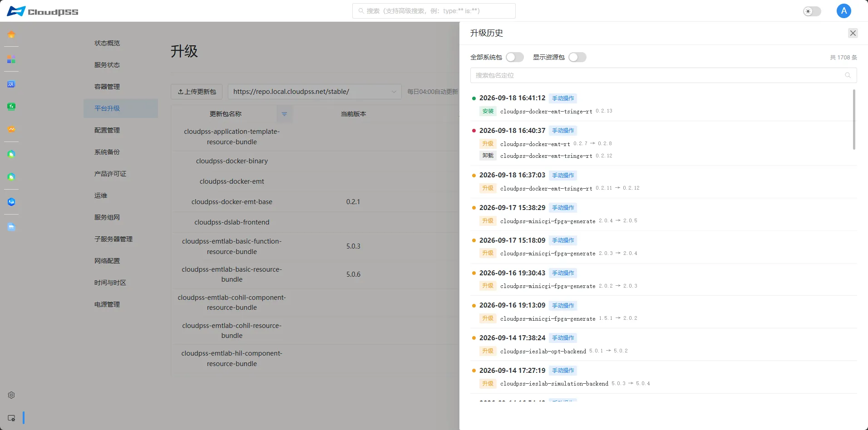Select row cloudpss-docker-emt-base
Screen dimensions: 868x430
click(315, 202)
